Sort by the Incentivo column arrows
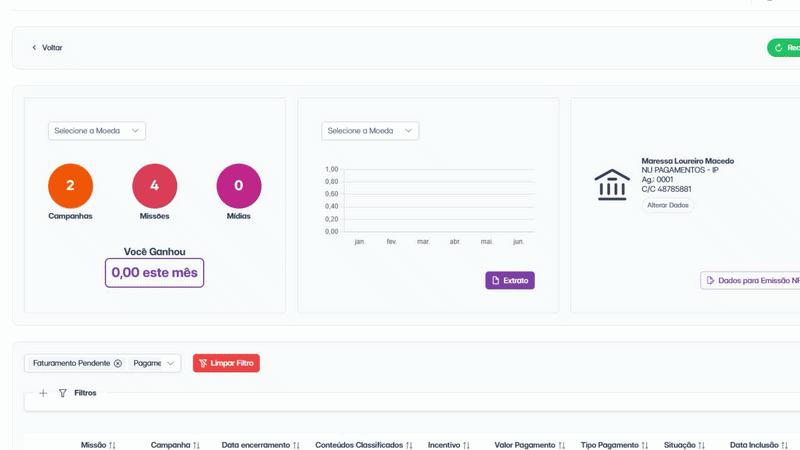This screenshot has height=450, width=800. pos(466,445)
